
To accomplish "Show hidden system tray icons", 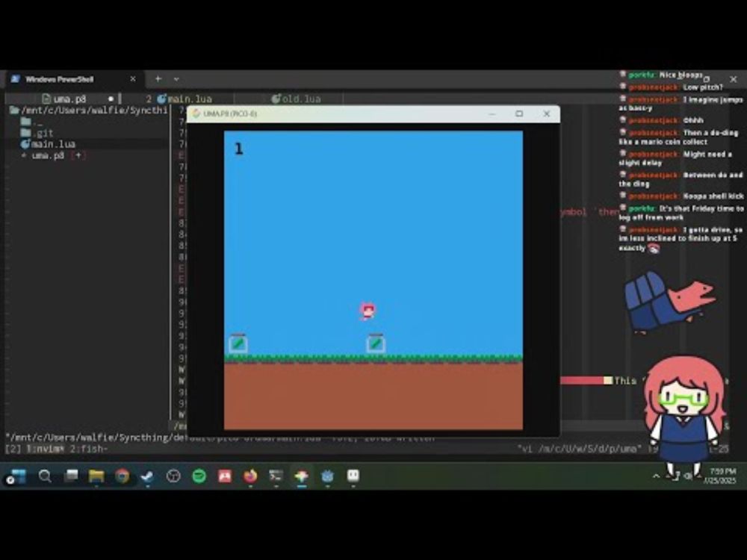I will point(656,476).
